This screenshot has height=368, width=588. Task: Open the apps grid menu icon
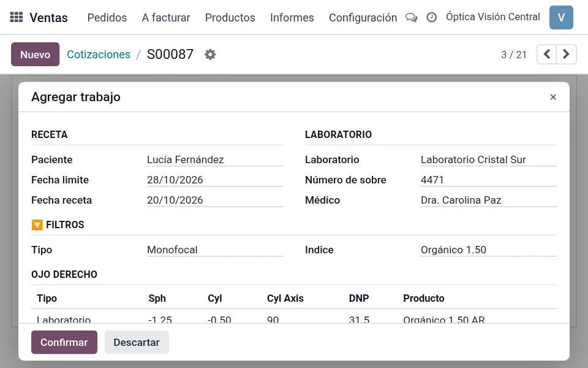click(16, 17)
